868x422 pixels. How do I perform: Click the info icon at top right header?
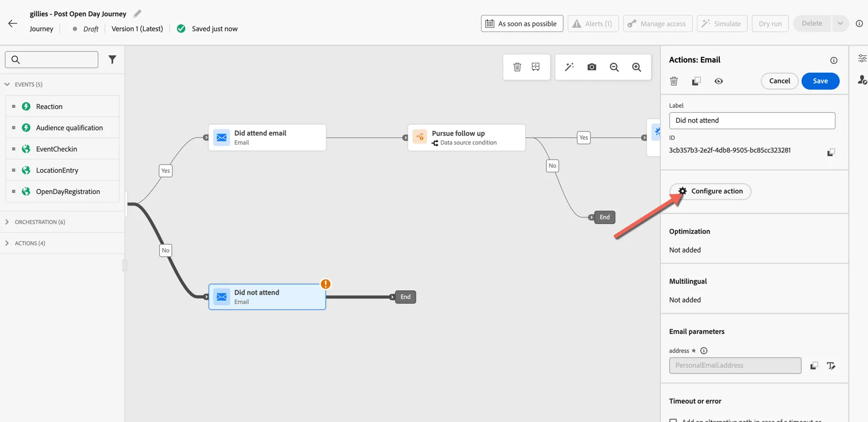859,23
